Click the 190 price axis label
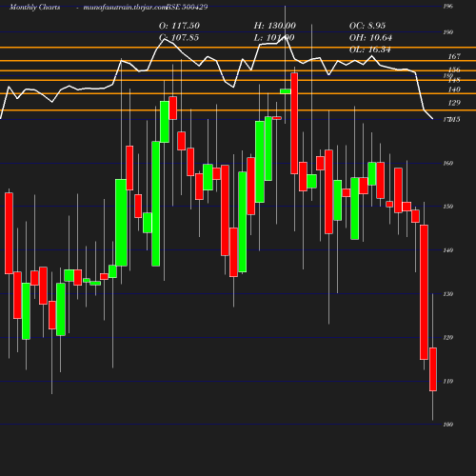The width and height of the screenshot is (476, 476). pyautogui.click(x=448, y=32)
